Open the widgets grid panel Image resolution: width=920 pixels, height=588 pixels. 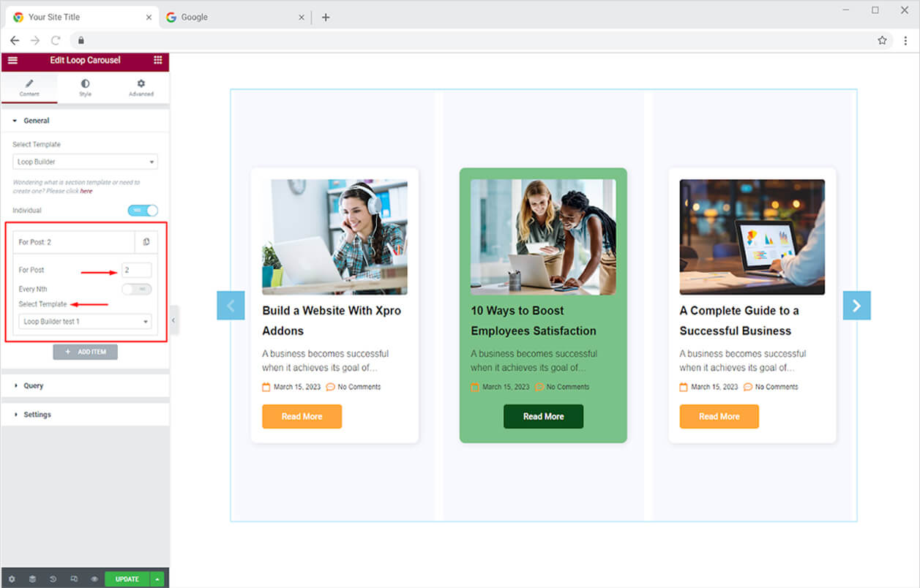[158, 60]
